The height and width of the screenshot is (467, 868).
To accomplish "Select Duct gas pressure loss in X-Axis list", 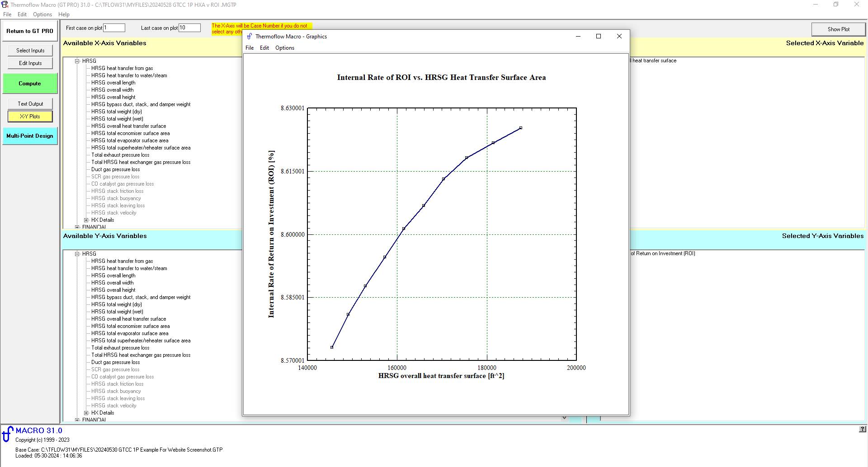I will (116, 169).
